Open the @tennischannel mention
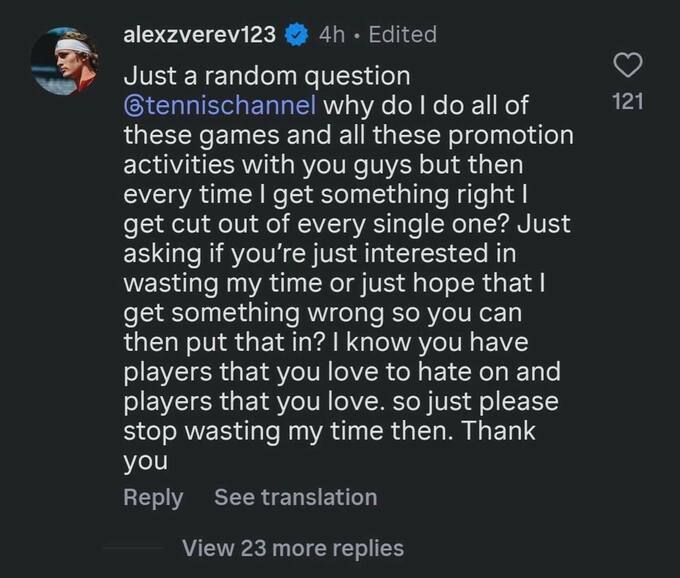This screenshot has height=578, width=680. pos(220,105)
